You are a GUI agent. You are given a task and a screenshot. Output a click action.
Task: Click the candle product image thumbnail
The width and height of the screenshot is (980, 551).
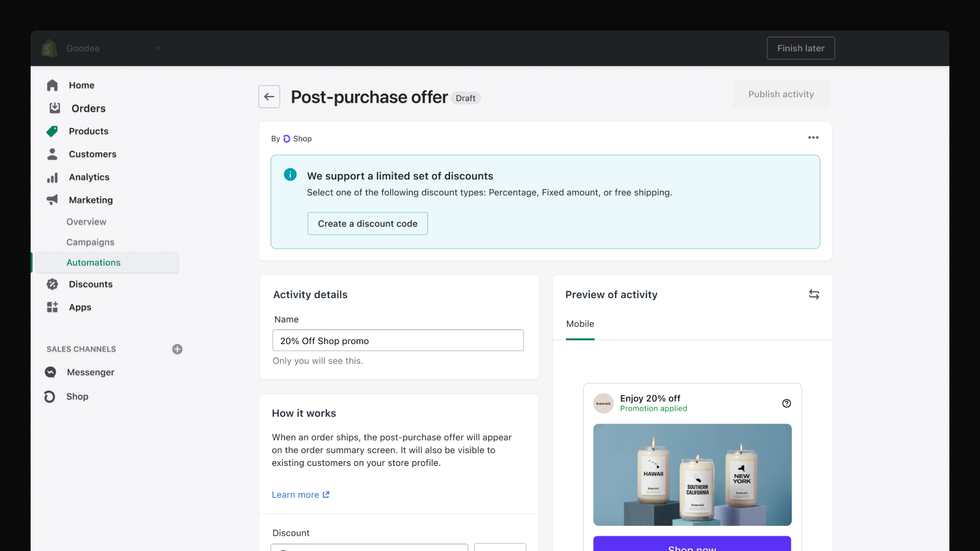[692, 474]
